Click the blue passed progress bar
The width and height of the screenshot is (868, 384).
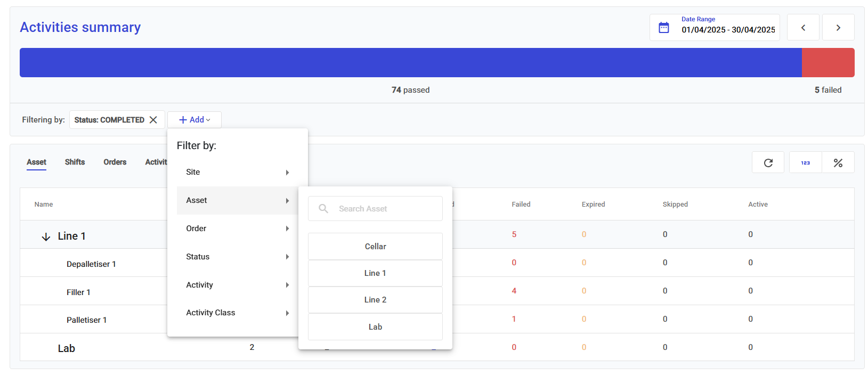pos(410,63)
